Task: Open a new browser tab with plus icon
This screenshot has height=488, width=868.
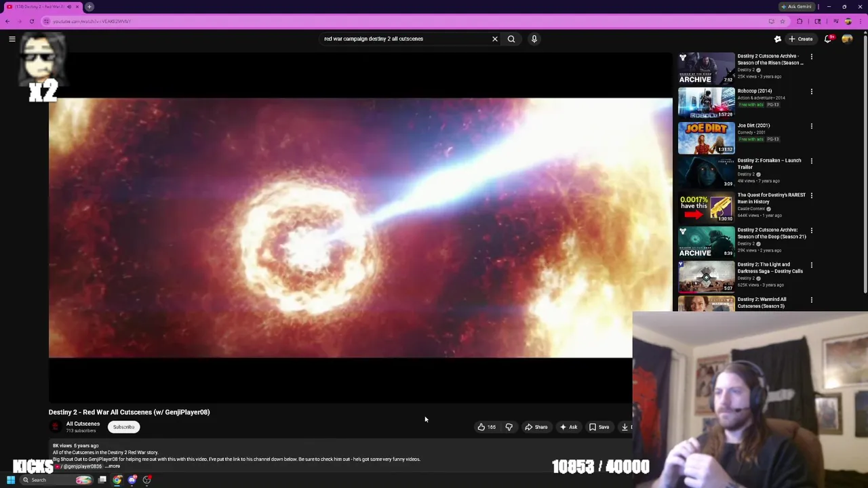Action: click(90, 7)
